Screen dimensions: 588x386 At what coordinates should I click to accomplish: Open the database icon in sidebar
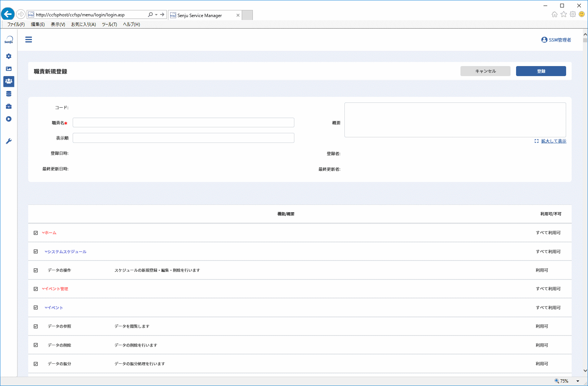tap(9, 94)
